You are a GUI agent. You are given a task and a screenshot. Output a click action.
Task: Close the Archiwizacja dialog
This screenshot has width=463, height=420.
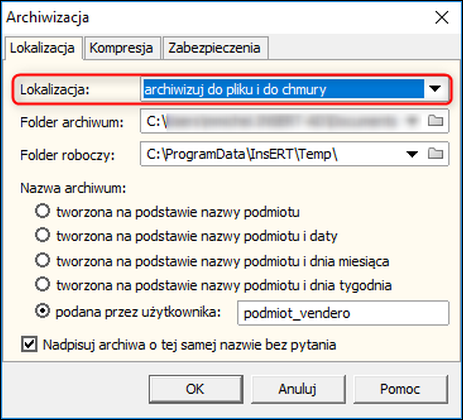[442, 17]
